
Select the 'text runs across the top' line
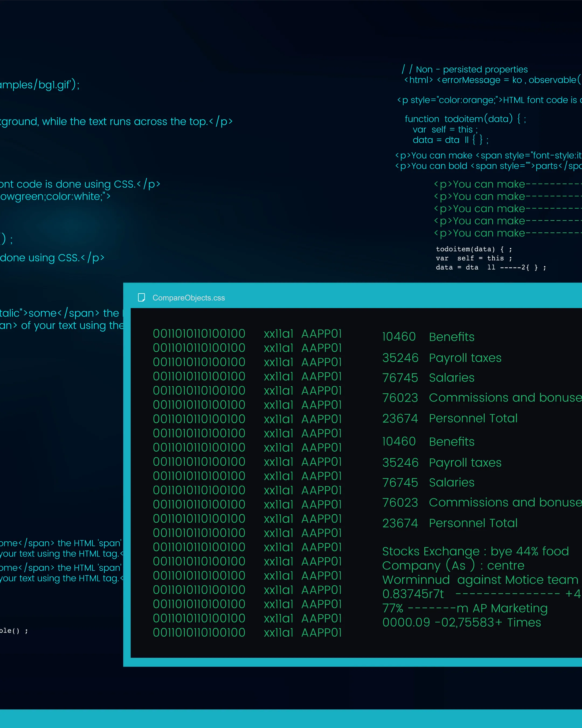pos(116,121)
